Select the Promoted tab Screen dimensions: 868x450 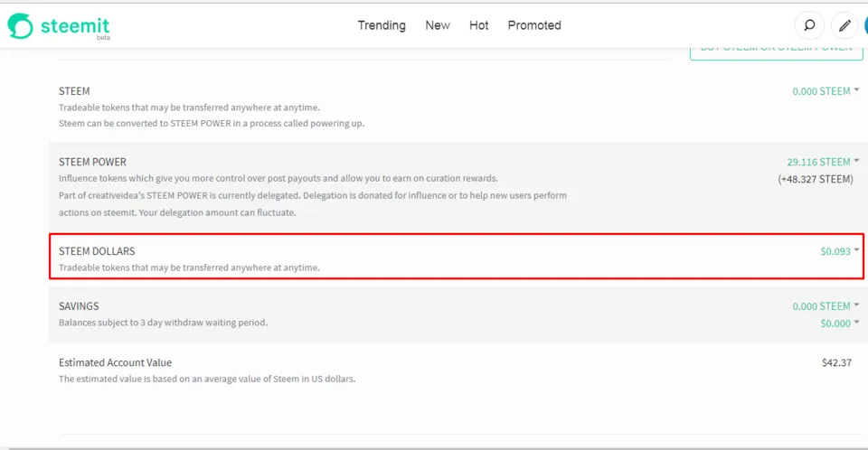(534, 25)
